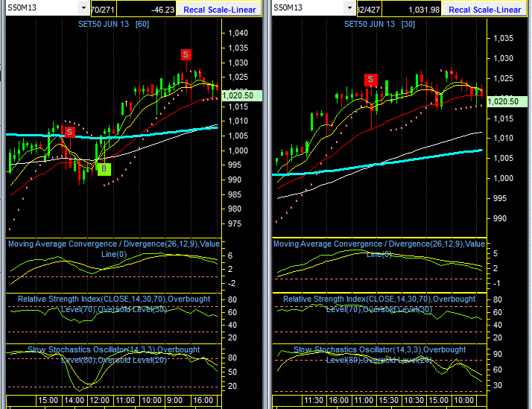Click Recal Scale-Linear button in left chart
Viewport: 532px width, 409px height.
[219, 10]
